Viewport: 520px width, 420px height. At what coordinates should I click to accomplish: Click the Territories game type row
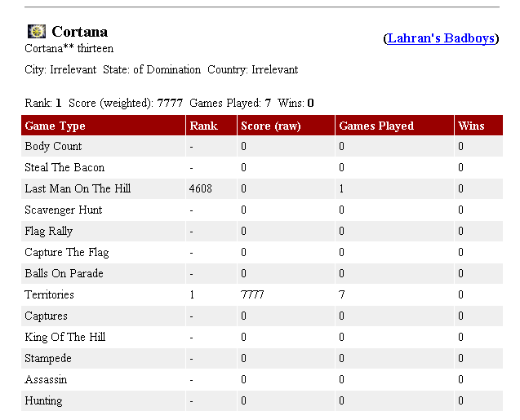coord(49,295)
